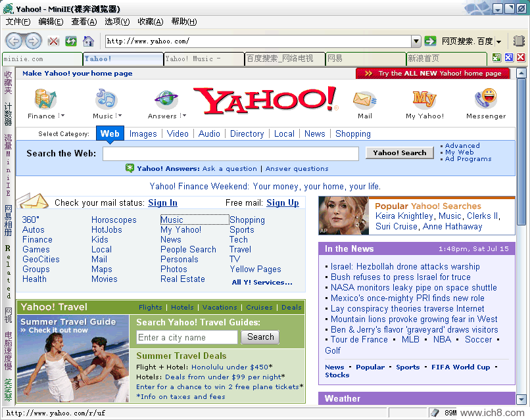Click the Keira Knightley photo thumbnail
The height and width of the screenshot is (420, 530).
pos(344,216)
